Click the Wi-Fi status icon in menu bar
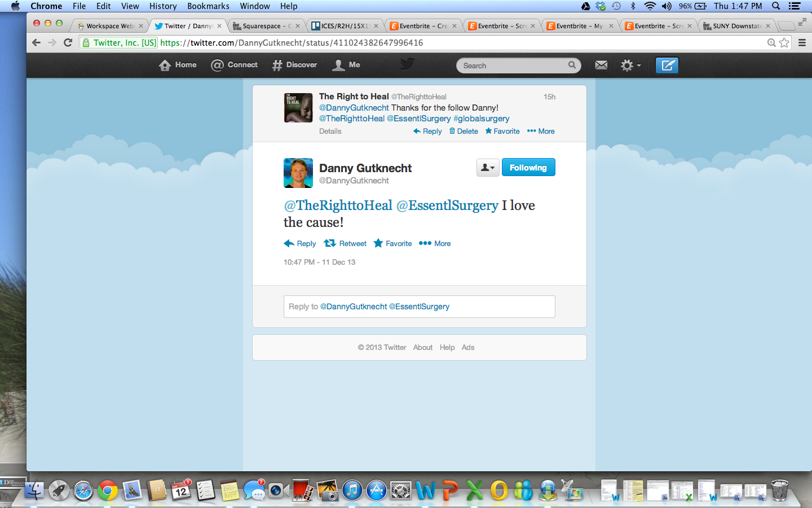 point(650,6)
